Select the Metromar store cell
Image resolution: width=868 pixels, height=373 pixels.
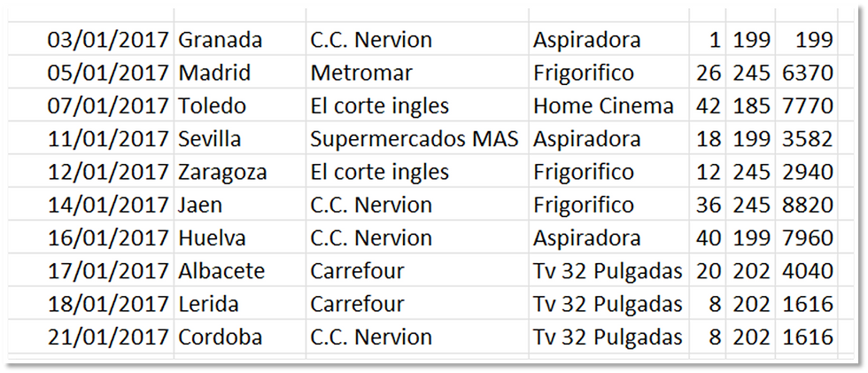pos(417,73)
